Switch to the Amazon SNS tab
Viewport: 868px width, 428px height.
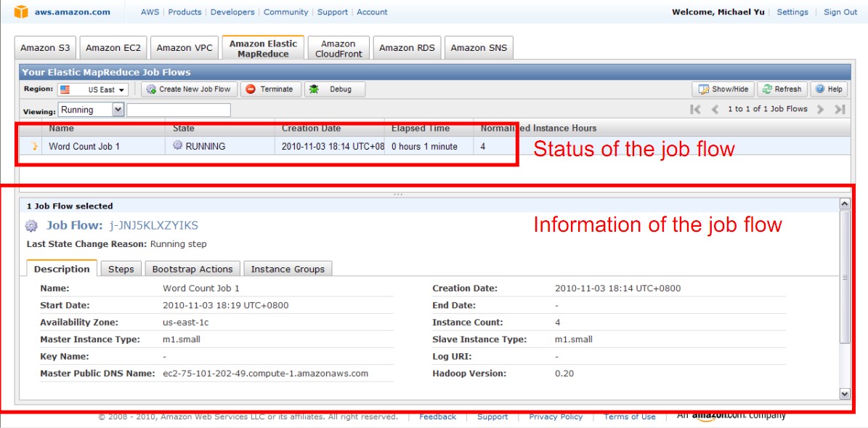[x=479, y=48]
